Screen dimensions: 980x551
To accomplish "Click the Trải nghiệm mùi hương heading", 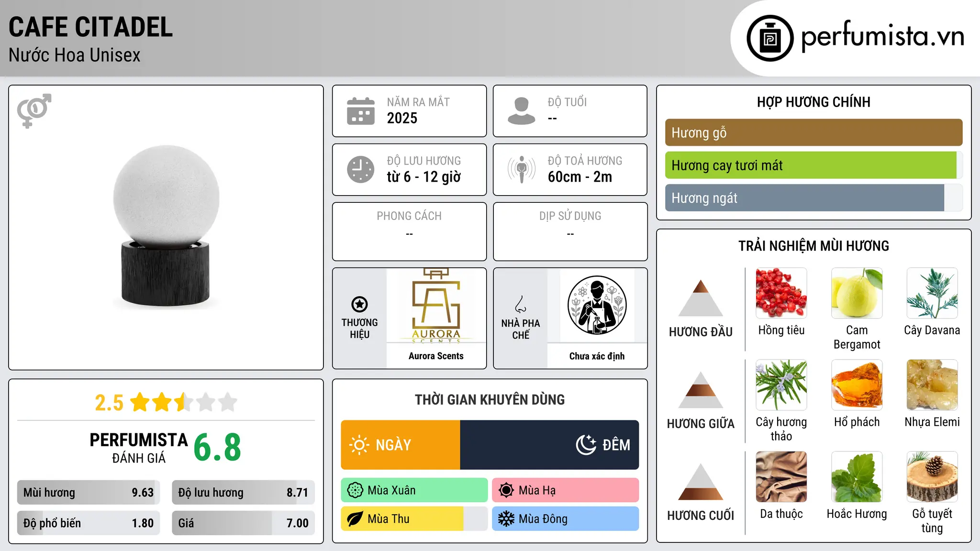I will pyautogui.click(x=813, y=246).
